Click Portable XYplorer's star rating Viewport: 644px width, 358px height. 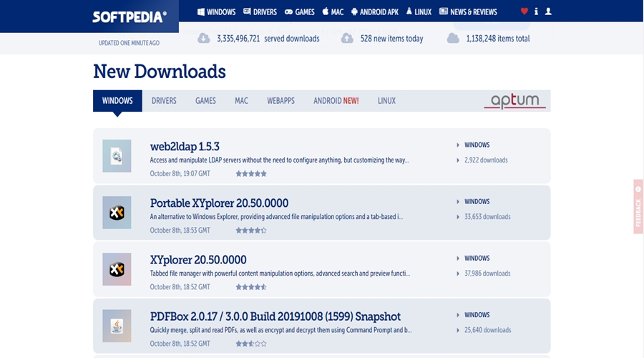tap(251, 230)
